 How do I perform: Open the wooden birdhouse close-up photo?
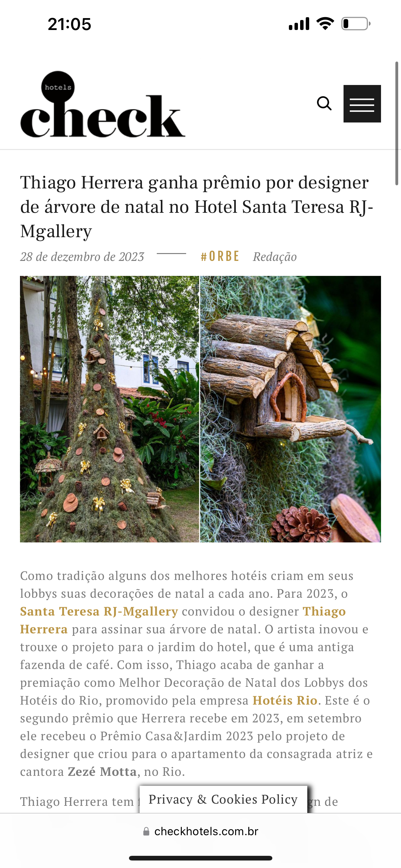click(x=290, y=409)
